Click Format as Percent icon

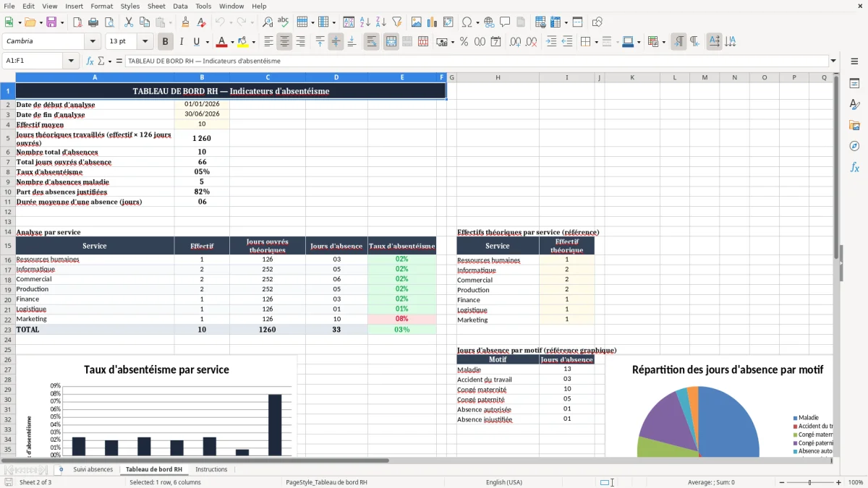click(x=464, y=42)
